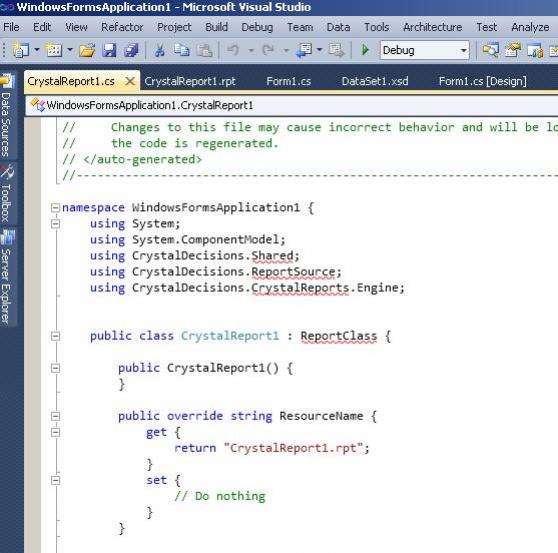The width and height of the screenshot is (558, 553).
Task: Open the WindowsFormsApplication1.CrystalReport1 class navigation box
Action: tap(292, 105)
